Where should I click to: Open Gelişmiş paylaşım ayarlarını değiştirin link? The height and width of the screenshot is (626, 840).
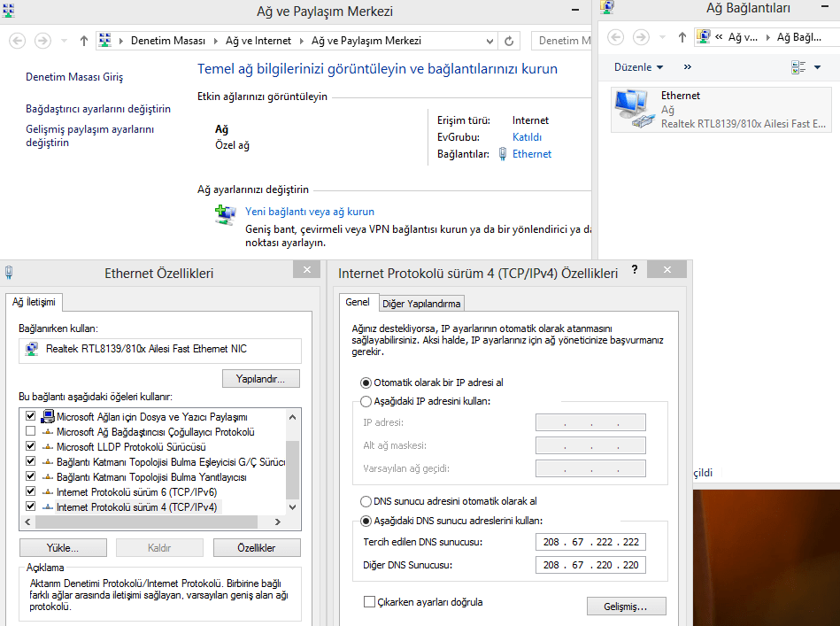coord(90,135)
